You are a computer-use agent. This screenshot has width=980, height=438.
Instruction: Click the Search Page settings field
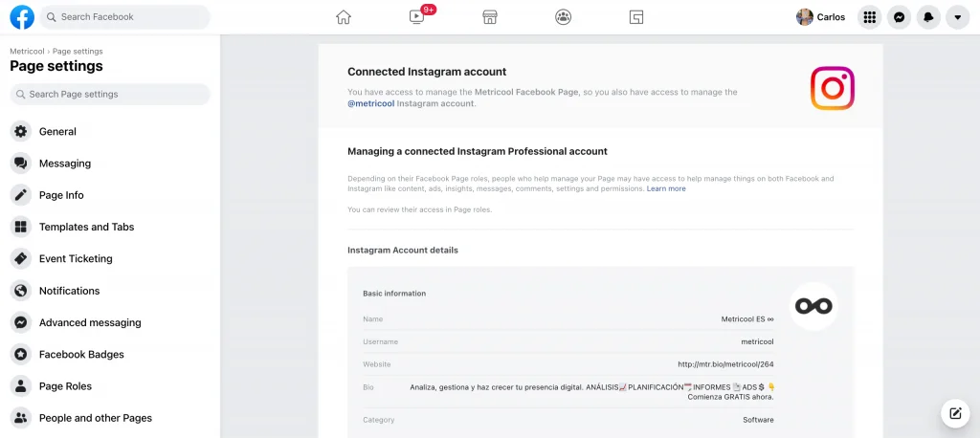[110, 95]
